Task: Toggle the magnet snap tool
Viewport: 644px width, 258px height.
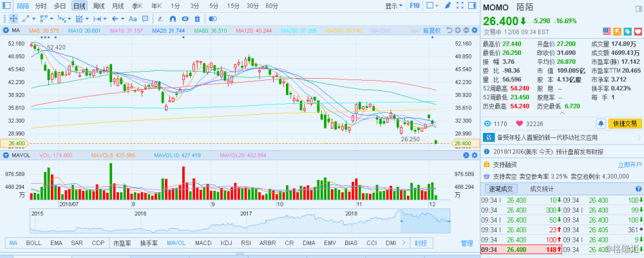Action: 173,19
